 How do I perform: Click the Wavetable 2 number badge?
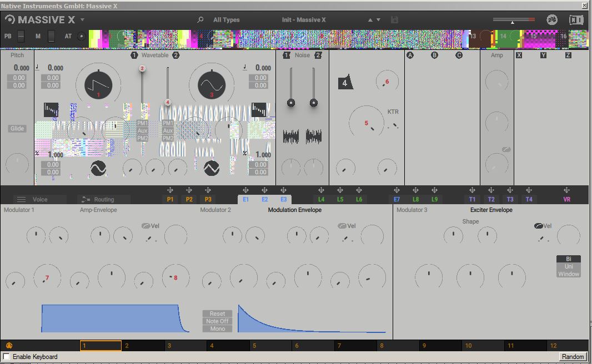coord(176,55)
